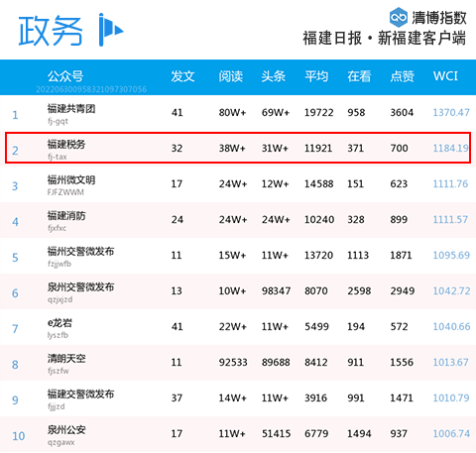Click the 1494 在看 for 泉州公安
Screen dimensions: 476x453
359,434
